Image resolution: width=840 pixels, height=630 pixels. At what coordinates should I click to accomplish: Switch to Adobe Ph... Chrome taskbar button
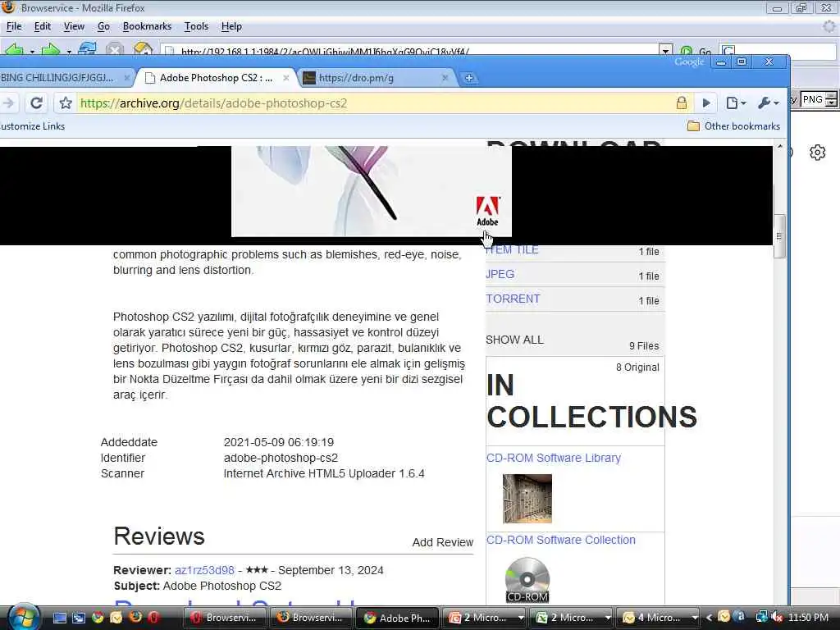pos(398,618)
